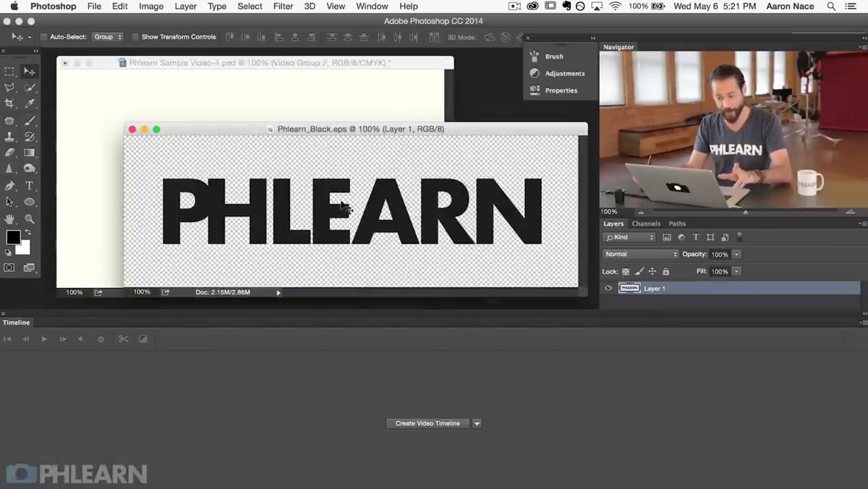This screenshot has height=489, width=868.
Task: Open the Properties panel
Action: (x=561, y=90)
